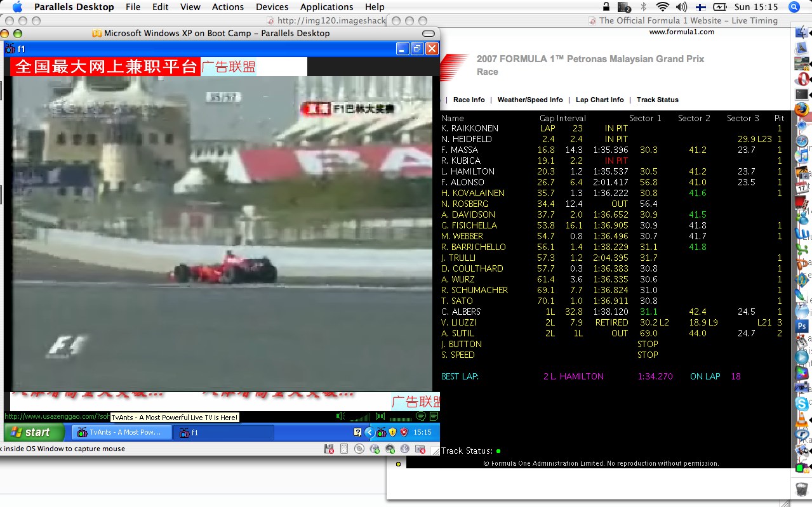Click the red Windows Security Alert shield

pyautogui.click(x=404, y=432)
